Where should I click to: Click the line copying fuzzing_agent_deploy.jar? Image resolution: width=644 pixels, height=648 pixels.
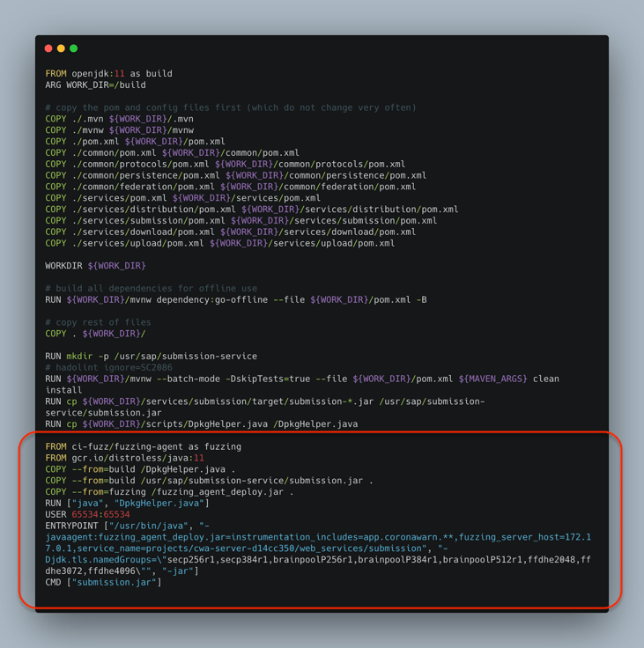point(169,492)
